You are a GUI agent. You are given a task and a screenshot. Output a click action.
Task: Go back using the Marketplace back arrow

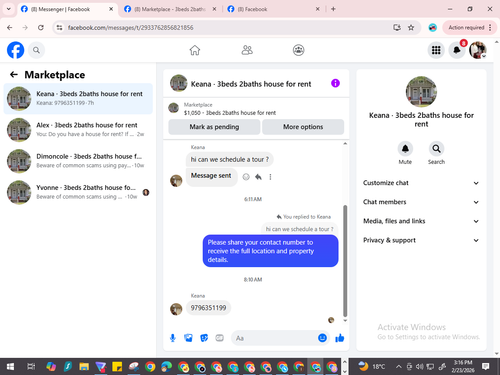tap(14, 74)
